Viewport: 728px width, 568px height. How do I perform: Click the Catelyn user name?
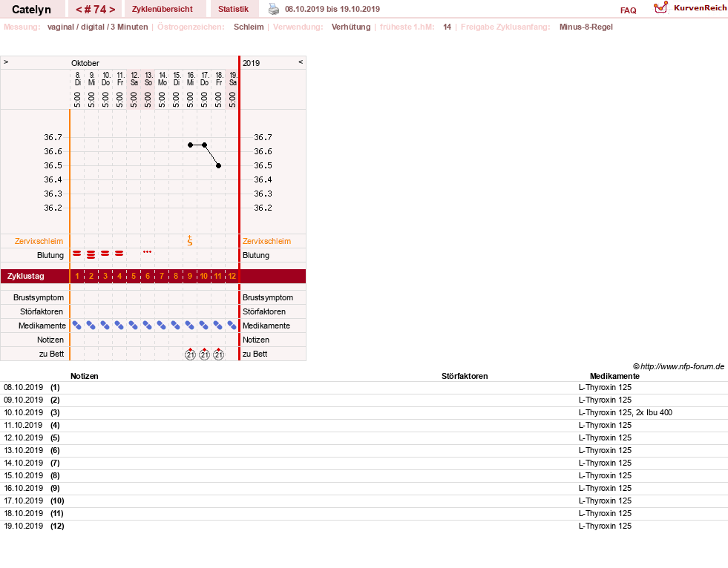[x=32, y=10]
